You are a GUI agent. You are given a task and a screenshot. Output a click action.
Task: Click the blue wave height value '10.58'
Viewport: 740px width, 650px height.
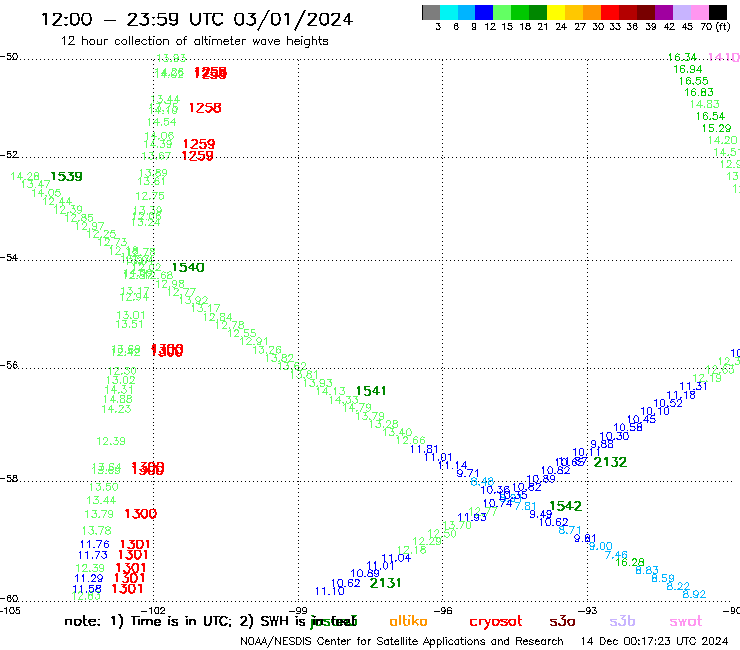tap(628, 427)
